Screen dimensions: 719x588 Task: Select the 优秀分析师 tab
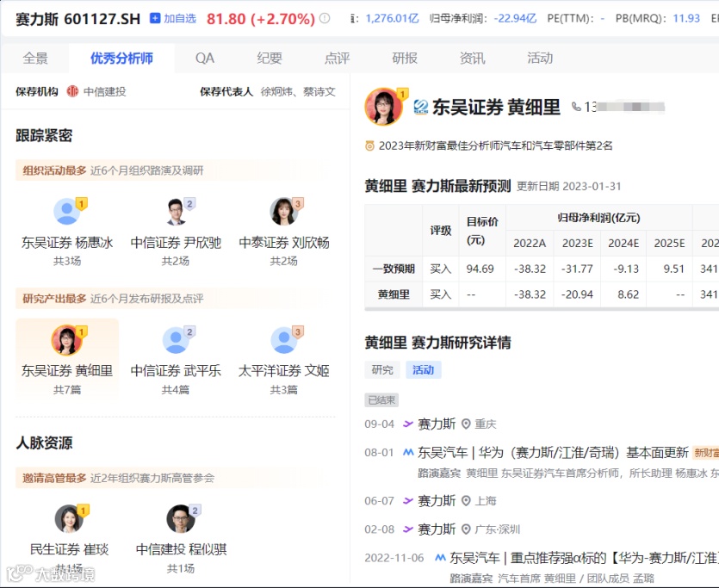pos(121,59)
